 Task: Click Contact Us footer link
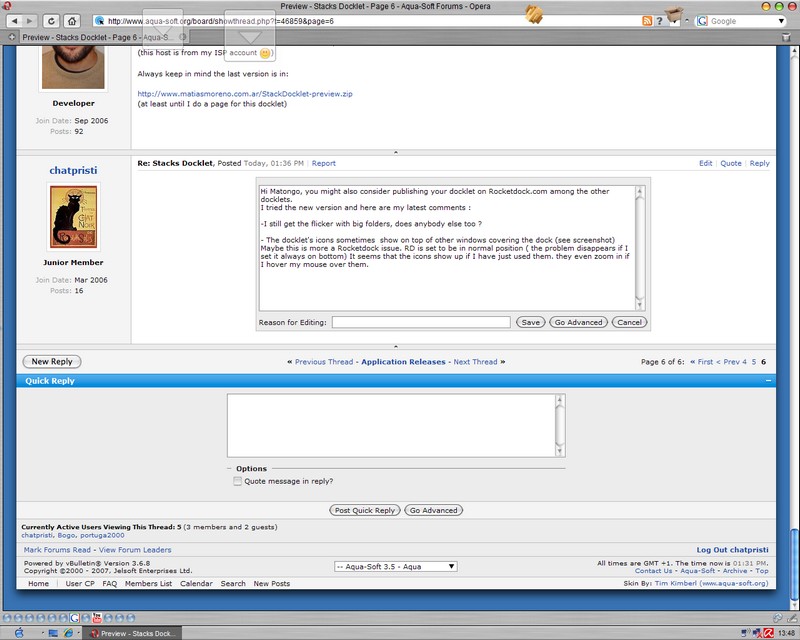pyautogui.click(x=653, y=571)
